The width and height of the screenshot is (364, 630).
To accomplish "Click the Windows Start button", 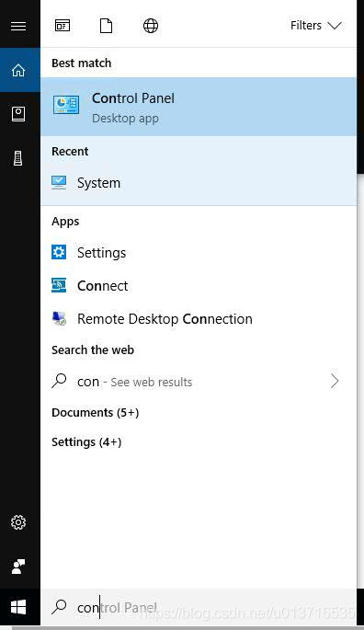I will (18, 607).
